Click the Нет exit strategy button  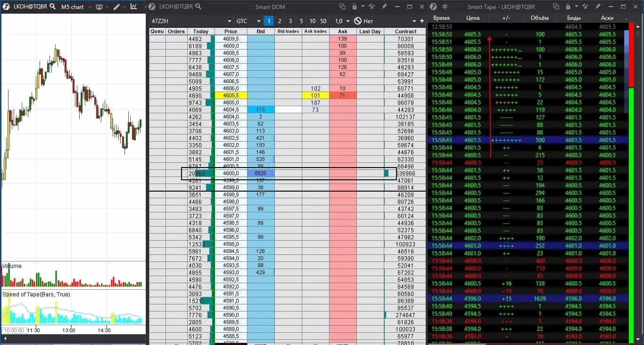pos(363,21)
